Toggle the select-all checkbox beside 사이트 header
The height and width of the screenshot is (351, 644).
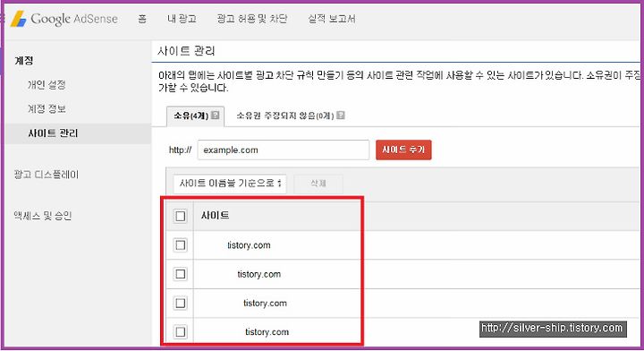tap(181, 216)
